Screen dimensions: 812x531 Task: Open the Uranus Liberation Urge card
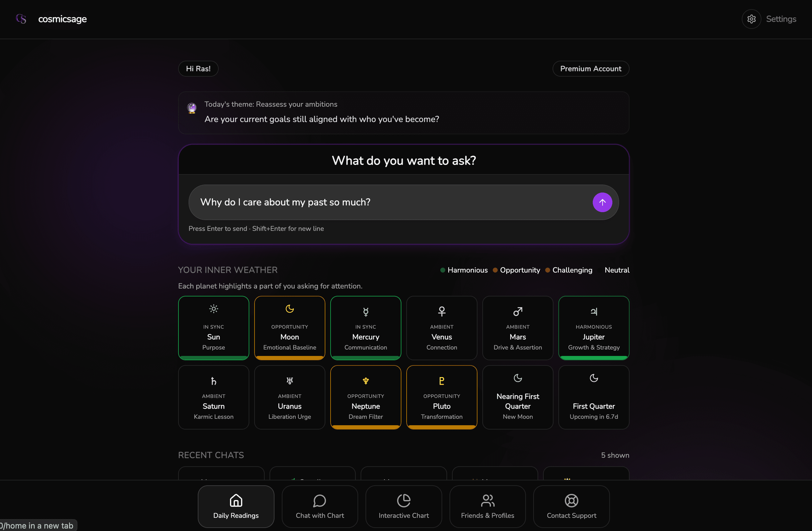[x=289, y=397]
